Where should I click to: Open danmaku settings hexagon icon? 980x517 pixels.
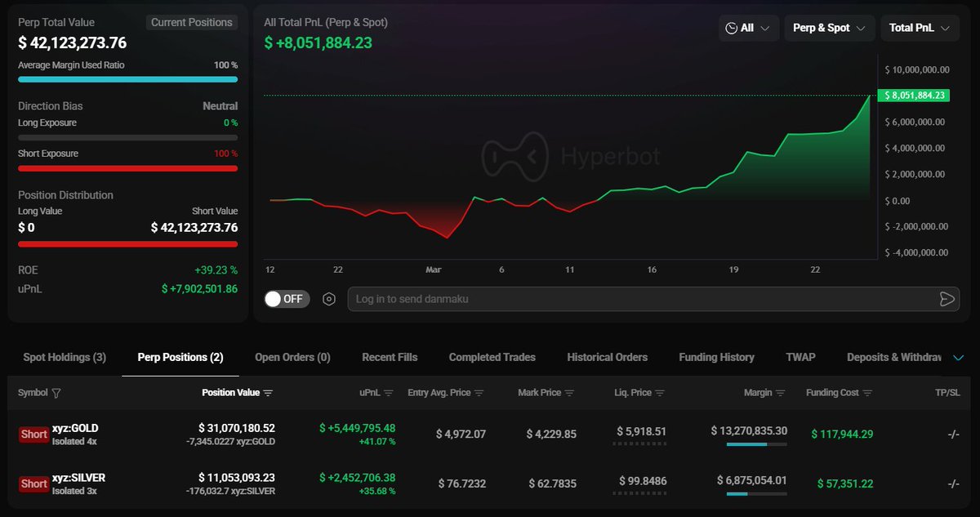point(329,299)
